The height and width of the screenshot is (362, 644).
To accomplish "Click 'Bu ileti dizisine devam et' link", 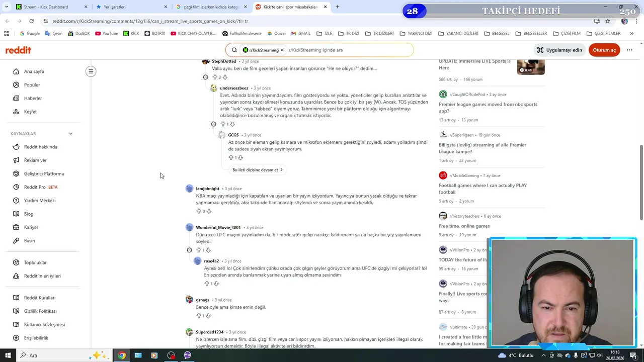I will [258, 169].
